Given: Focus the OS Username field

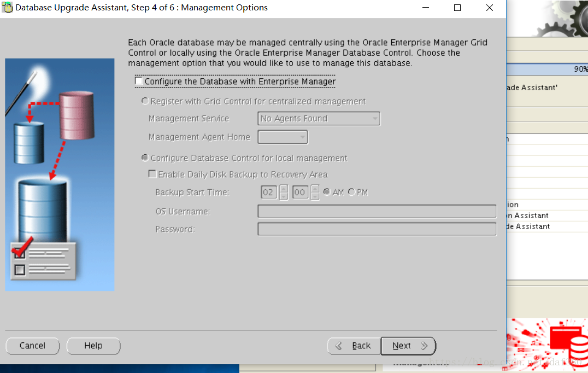Looking at the screenshot, I should (x=377, y=211).
